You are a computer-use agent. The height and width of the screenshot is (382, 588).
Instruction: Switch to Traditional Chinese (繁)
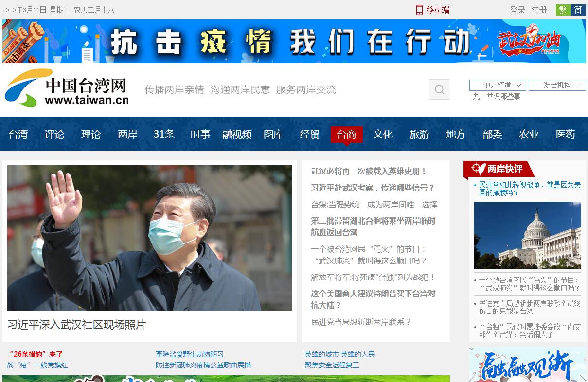point(563,10)
